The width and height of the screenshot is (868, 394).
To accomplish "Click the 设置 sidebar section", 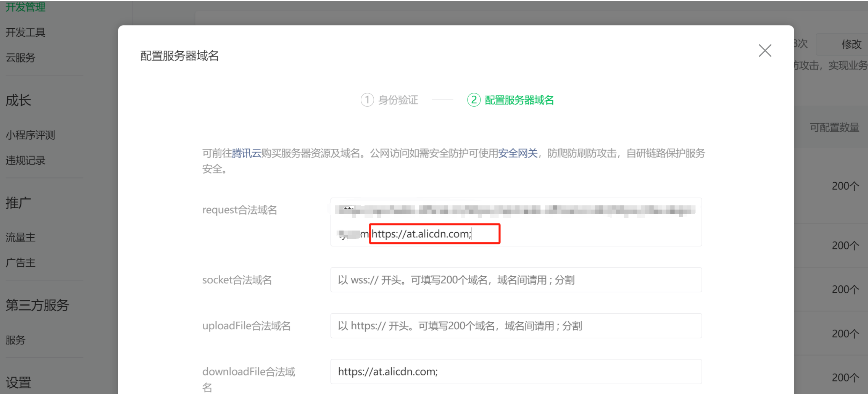I will [x=18, y=382].
